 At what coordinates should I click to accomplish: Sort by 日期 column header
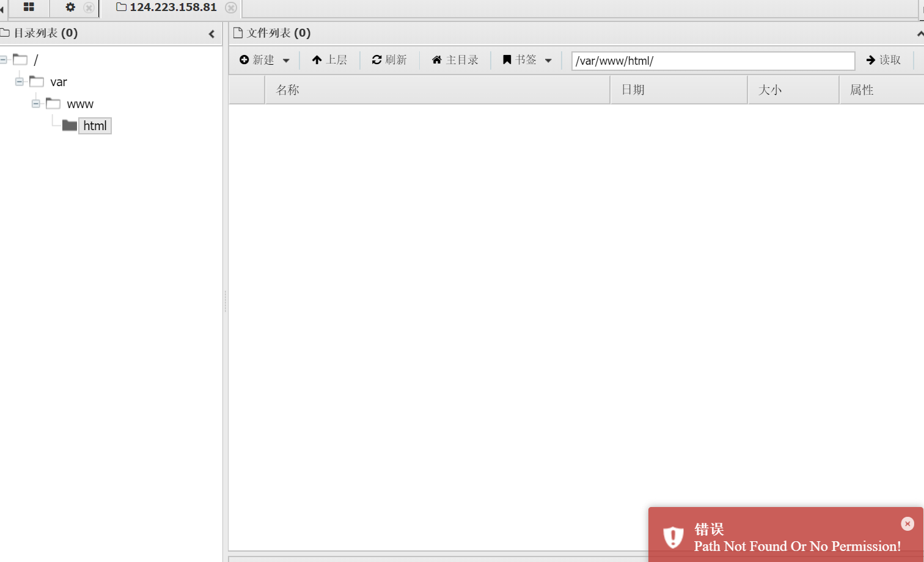tap(679, 90)
